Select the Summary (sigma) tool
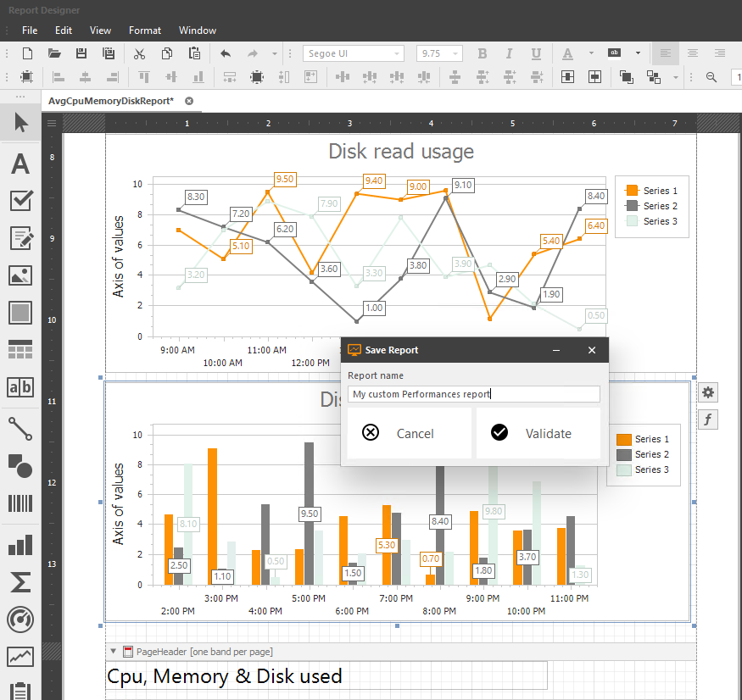 point(19,582)
